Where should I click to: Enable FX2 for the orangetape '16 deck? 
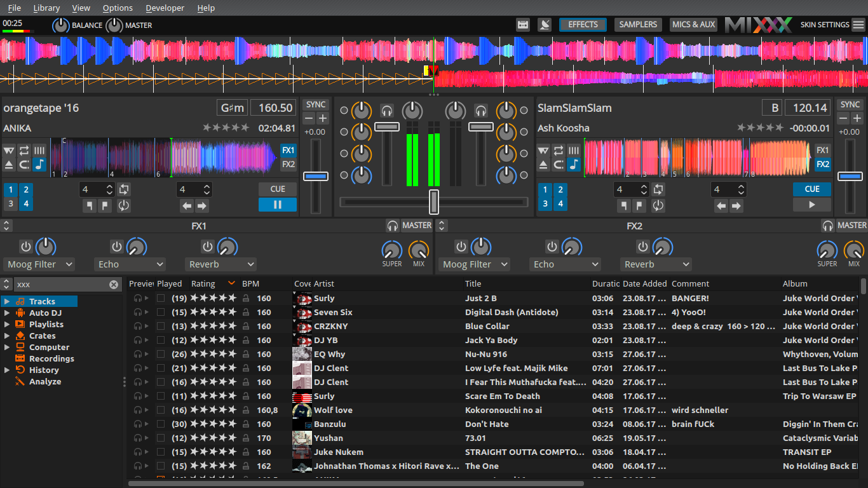coord(288,165)
